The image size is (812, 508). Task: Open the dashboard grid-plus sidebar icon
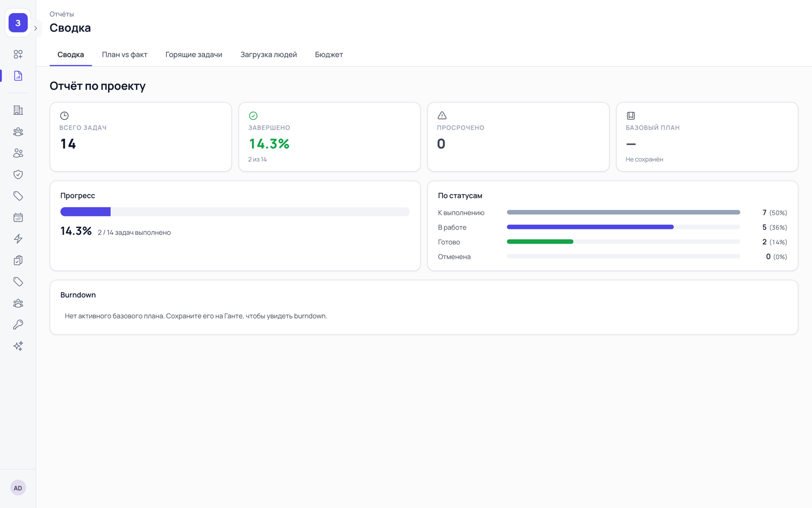(18, 54)
